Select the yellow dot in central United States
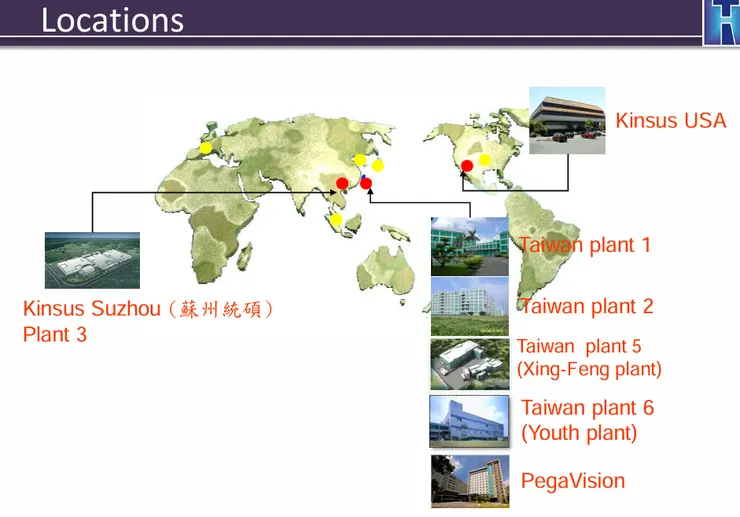Viewport: 740px width, 517px height. pos(485,160)
